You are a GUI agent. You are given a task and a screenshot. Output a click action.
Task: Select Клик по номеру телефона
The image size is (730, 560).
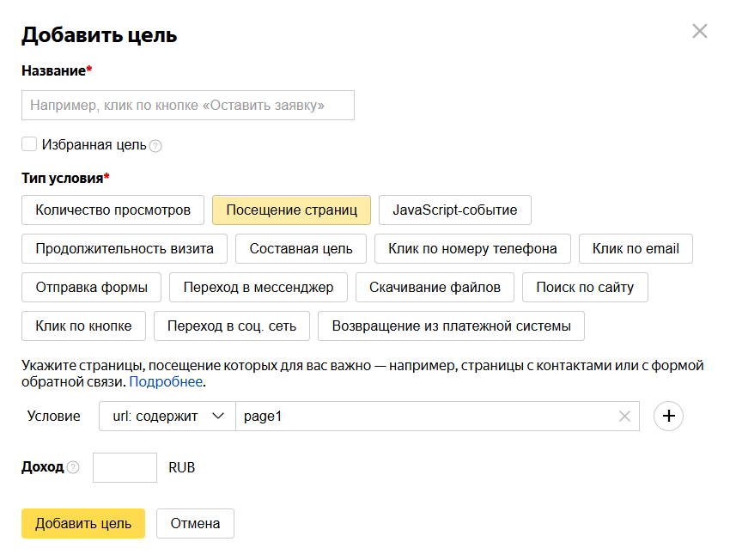pos(472,249)
